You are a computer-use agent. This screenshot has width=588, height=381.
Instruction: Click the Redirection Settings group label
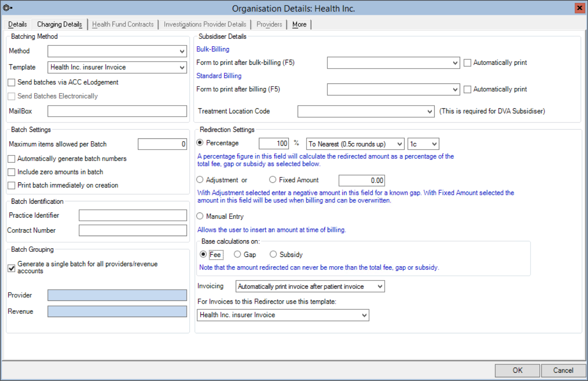click(227, 130)
